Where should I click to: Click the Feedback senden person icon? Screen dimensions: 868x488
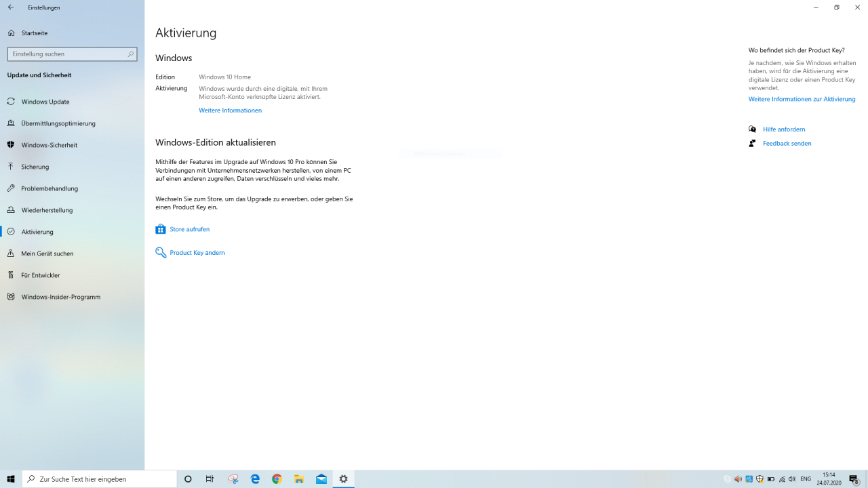point(752,143)
